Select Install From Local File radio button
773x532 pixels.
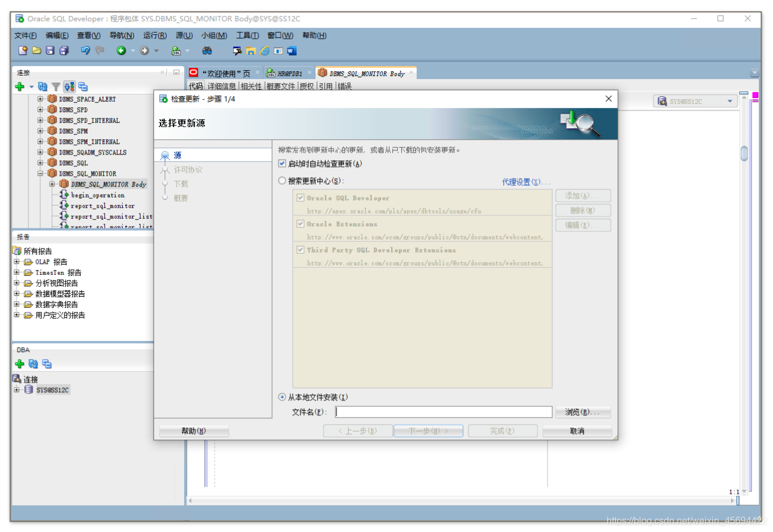click(x=282, y=397)
